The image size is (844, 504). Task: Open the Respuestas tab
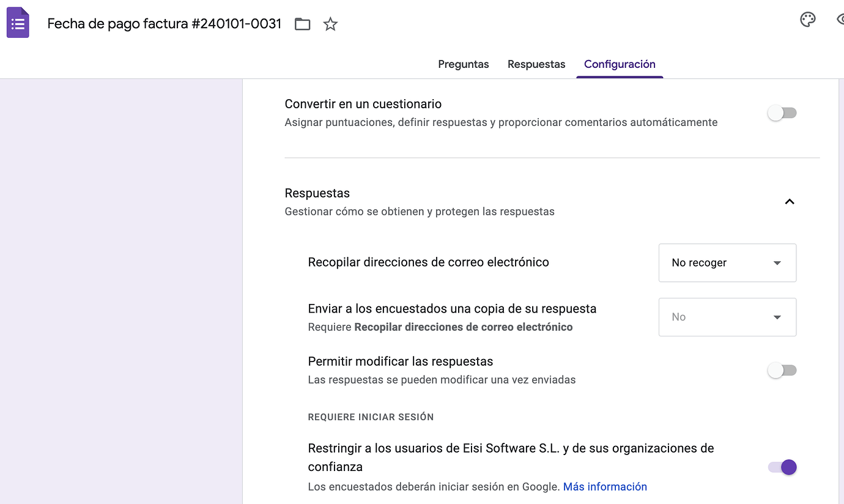click(536, 64)
